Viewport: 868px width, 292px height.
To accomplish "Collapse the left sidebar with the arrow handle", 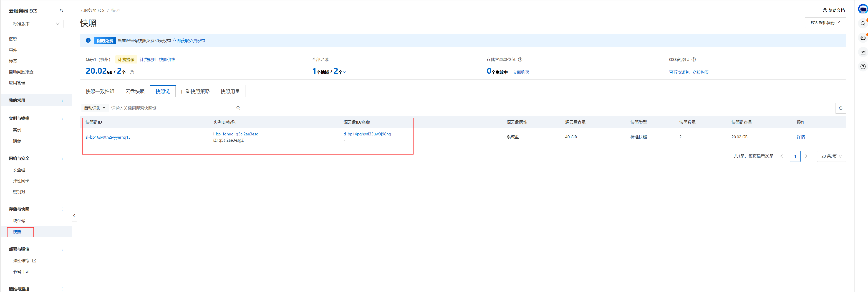I will point(74,216).
